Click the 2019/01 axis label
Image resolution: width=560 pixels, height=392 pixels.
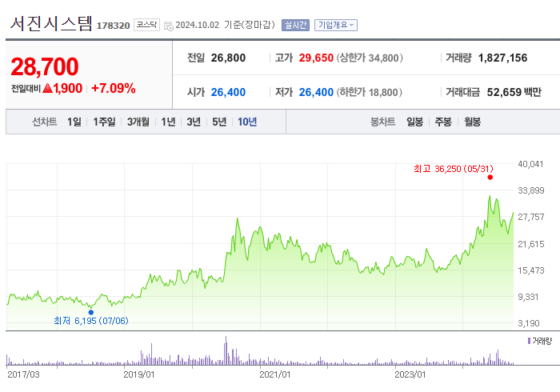tap(138, 374)
